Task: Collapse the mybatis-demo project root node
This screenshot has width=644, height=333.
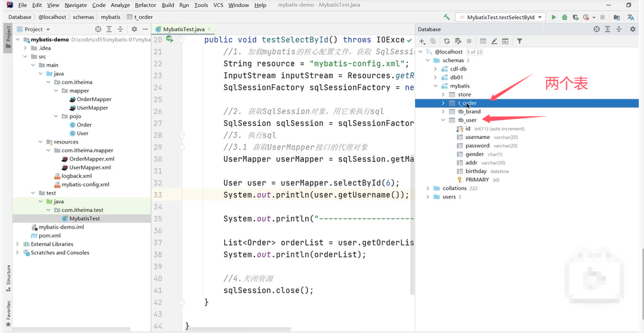Action: (x=18, y=40)
